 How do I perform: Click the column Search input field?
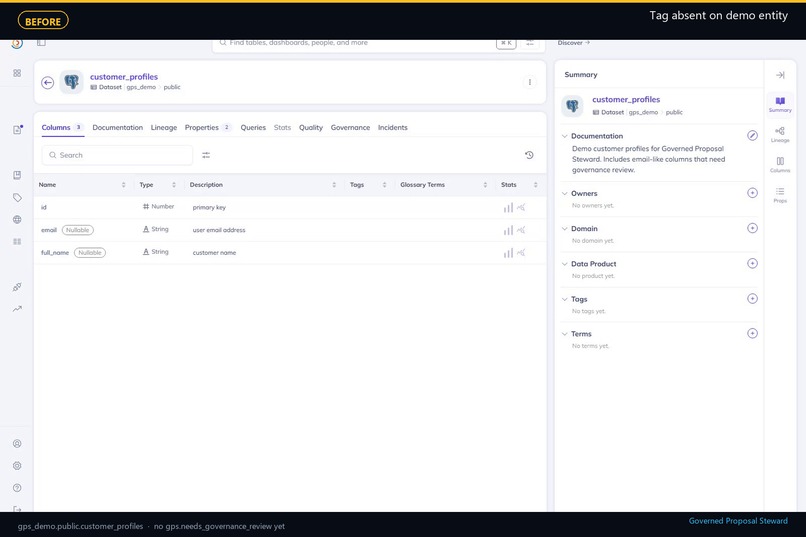(117, 155)
